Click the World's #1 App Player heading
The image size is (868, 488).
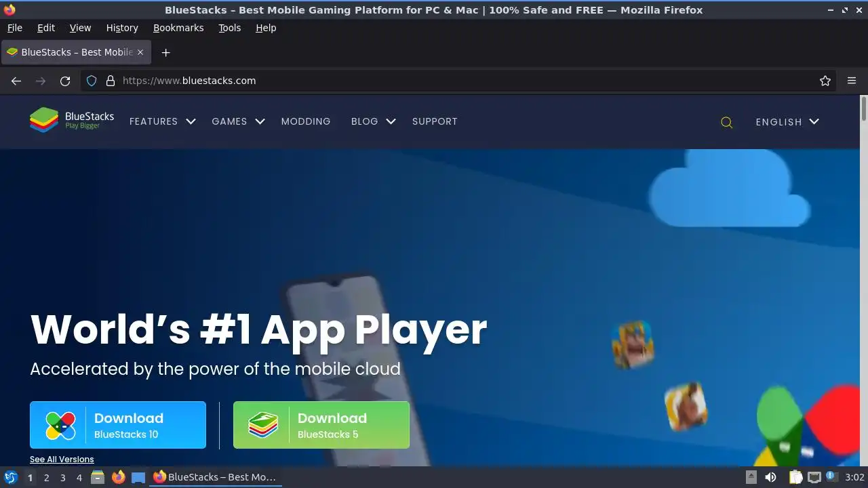258,329
